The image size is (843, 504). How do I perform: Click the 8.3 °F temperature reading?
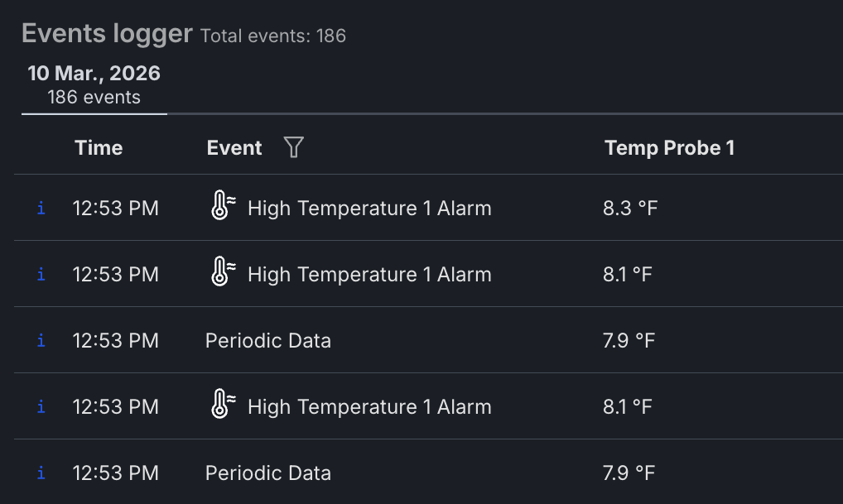(x=629, y=208)
